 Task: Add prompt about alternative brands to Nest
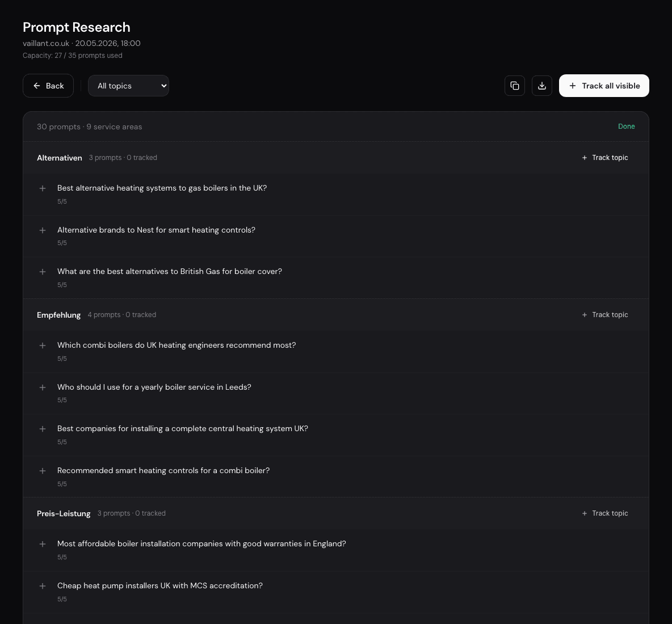pos(43,230)
